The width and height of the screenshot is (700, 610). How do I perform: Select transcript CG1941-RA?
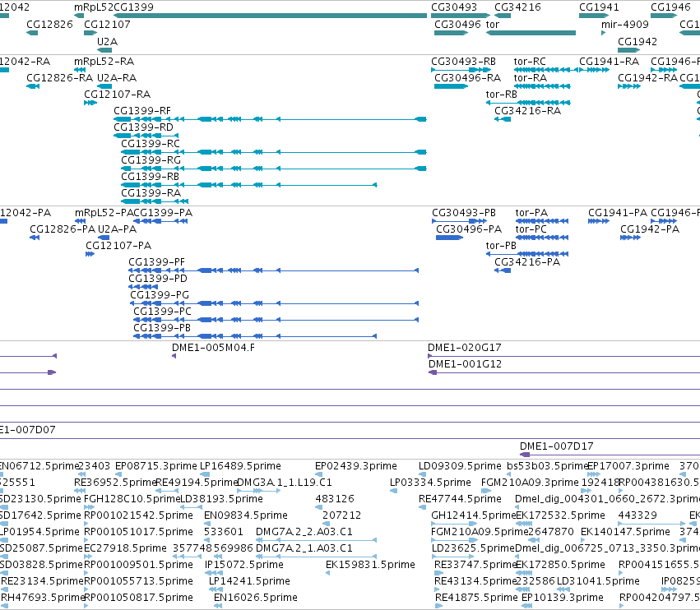[609, 61]
